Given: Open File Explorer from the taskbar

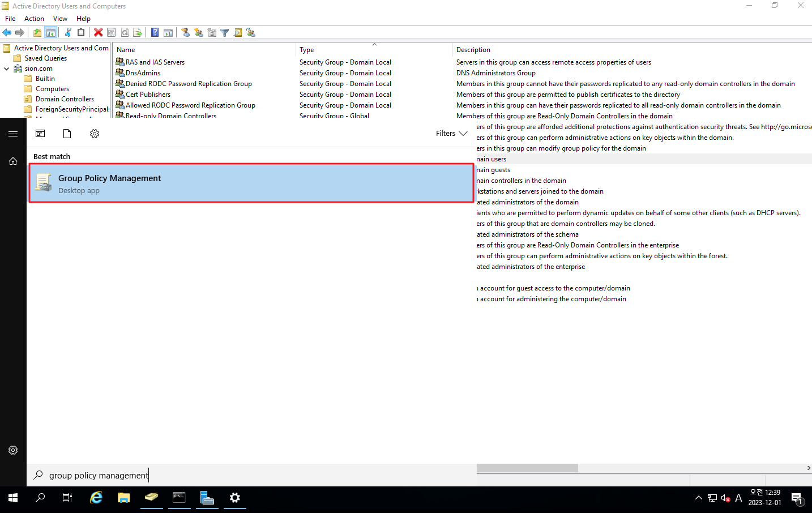Looking at the screenshot, I should [x=124, y=498].
